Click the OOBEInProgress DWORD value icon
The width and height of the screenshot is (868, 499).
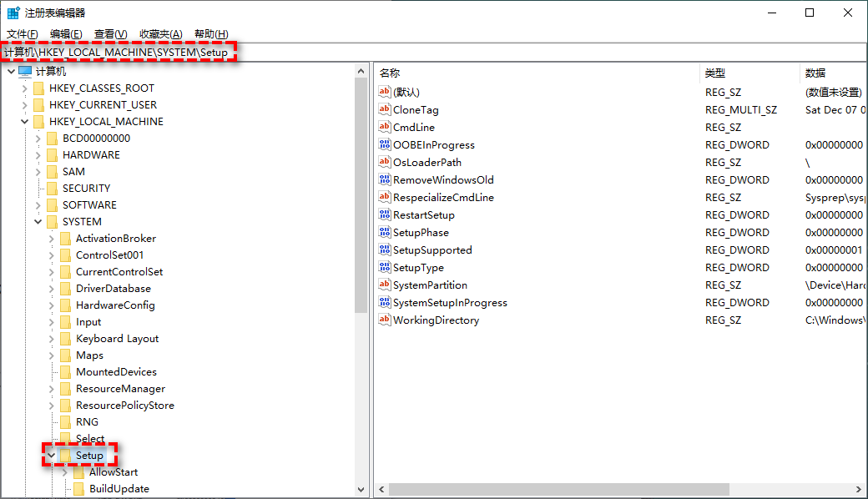385,144
